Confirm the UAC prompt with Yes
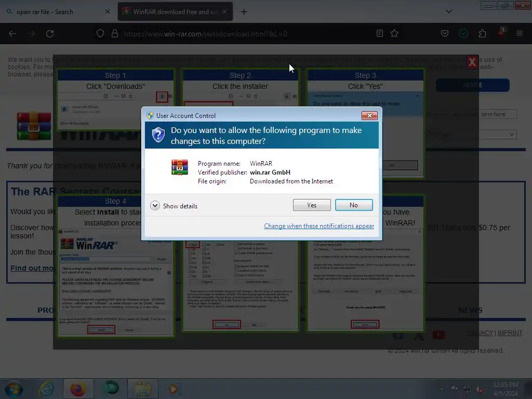The width and height of the screenshot is (532, 399). (x=312, y=205)
